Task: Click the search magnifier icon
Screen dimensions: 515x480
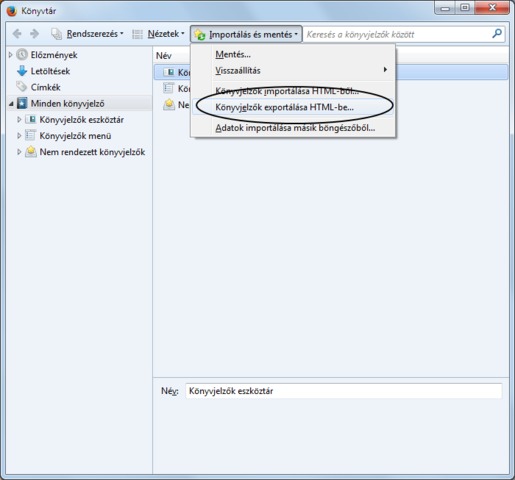Action: coord(497,33)
